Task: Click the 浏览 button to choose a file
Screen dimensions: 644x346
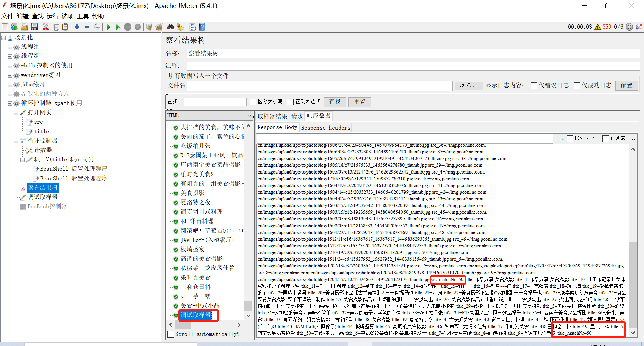Action: pos(469,85)
